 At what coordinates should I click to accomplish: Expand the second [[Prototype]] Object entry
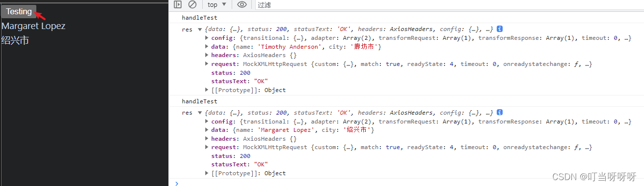[207, 173]
